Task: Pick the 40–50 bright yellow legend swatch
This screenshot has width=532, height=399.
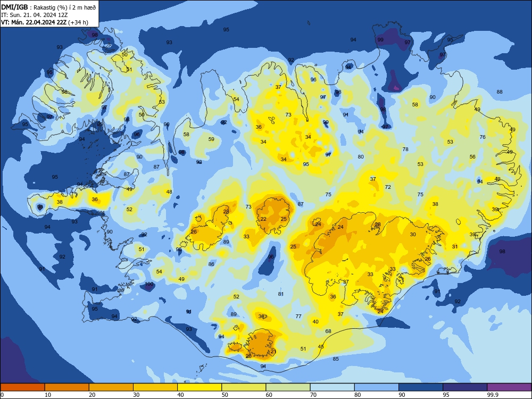Action: tap(199, 387)
